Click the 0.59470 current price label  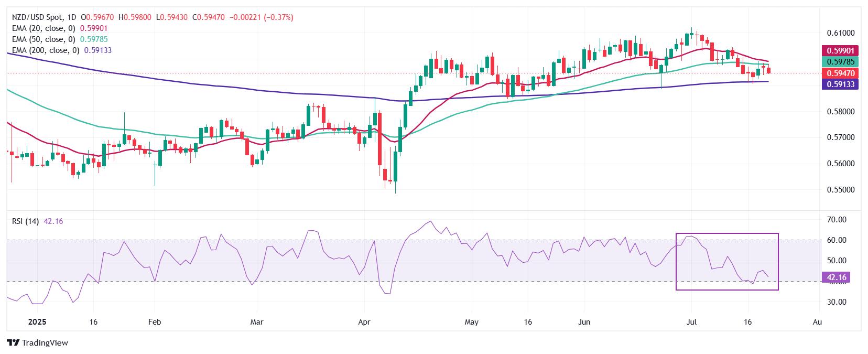tap(841, 73)
